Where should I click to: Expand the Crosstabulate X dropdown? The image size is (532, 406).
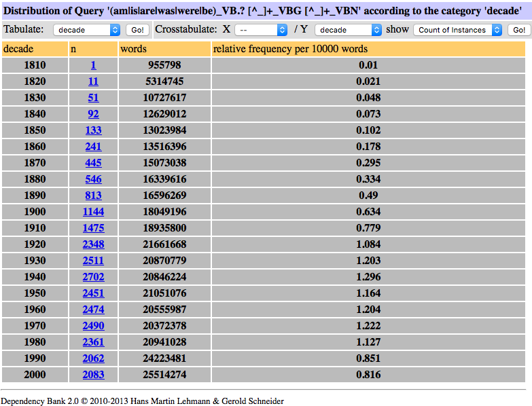(x=261, y=30)
